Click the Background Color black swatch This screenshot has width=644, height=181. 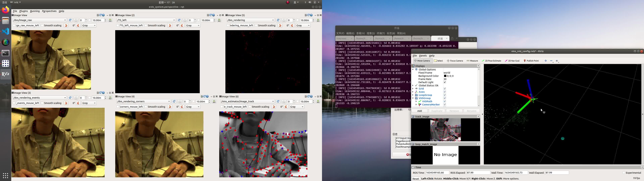(445, 76)
